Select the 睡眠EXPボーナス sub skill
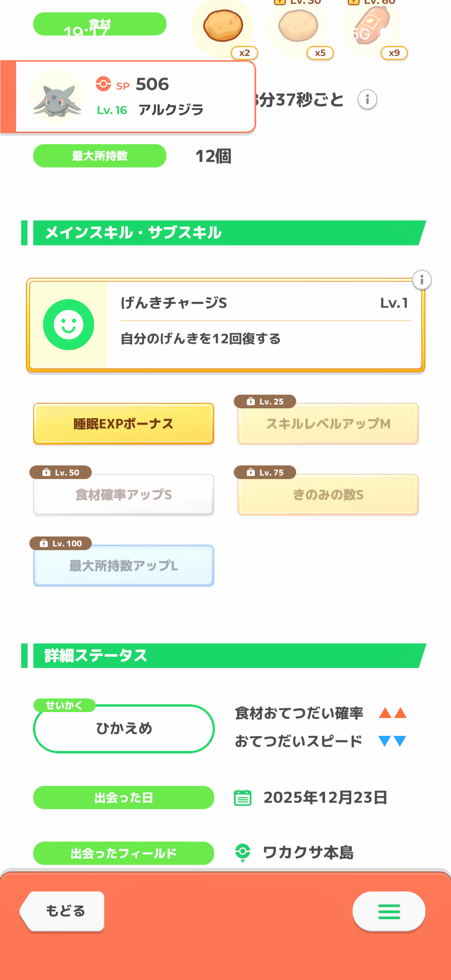The width and height of the screenshot is (451, 980). coord(124,424)
